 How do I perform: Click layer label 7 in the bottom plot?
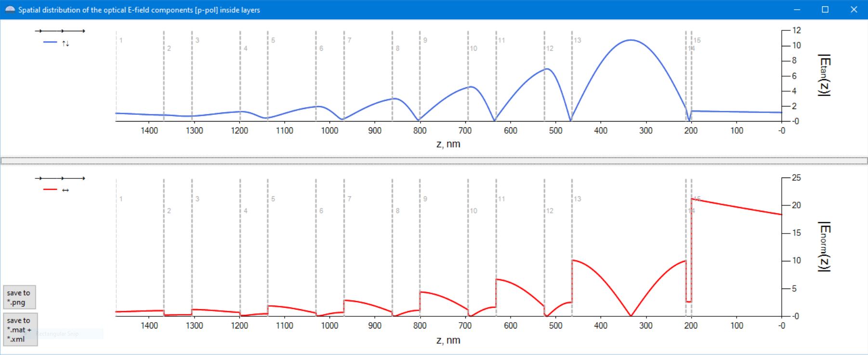[x=349, y=199]
